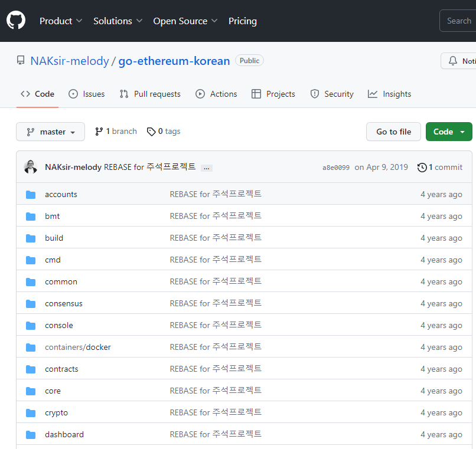The width and height of the screenshot is (476, 449).
Task: Open the common folder name
Action: tap(61, 282)
